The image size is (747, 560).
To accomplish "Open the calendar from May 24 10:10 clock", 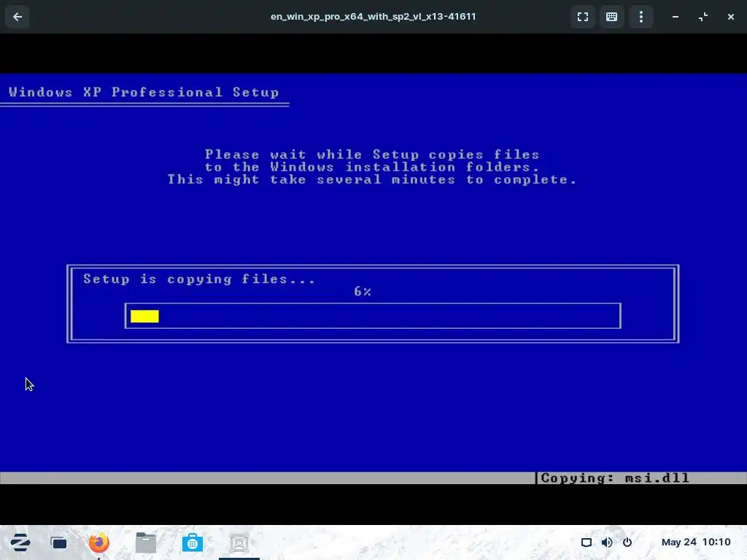I will [x=695, y=542].
